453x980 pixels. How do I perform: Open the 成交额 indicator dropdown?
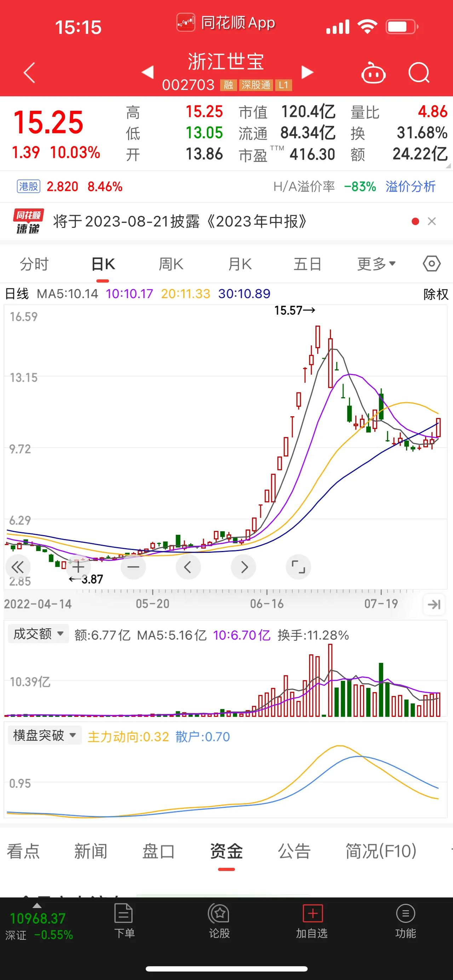[39, 634]
